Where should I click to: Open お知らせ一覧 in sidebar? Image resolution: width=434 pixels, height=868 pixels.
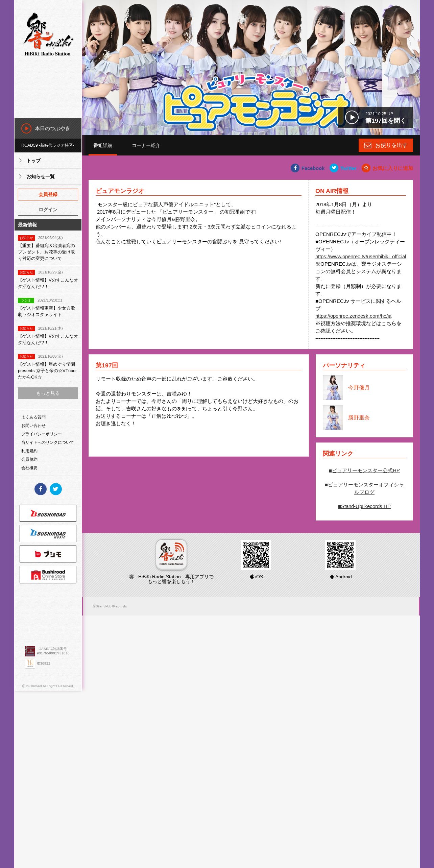[x=48, y=176]
